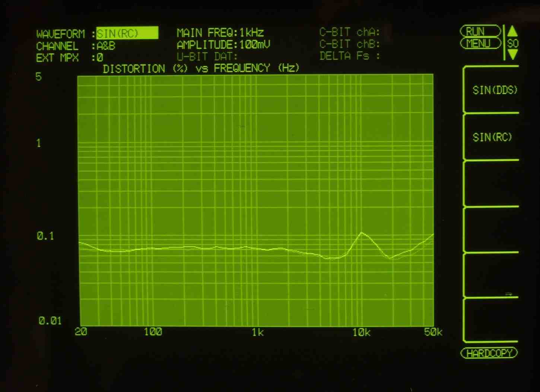Select the U-BIT DAT field
The image size is (540, 392).
[207, 57]
